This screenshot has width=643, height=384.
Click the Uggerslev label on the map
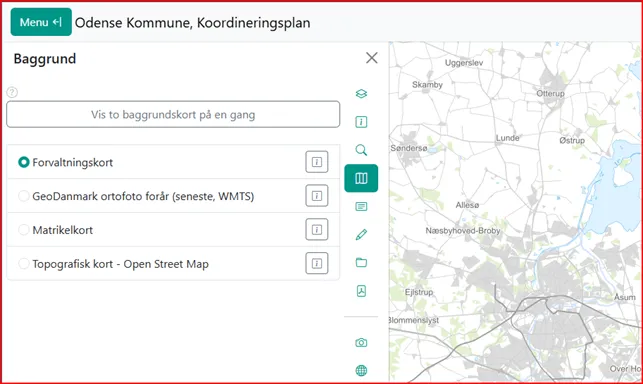(464, 63)
